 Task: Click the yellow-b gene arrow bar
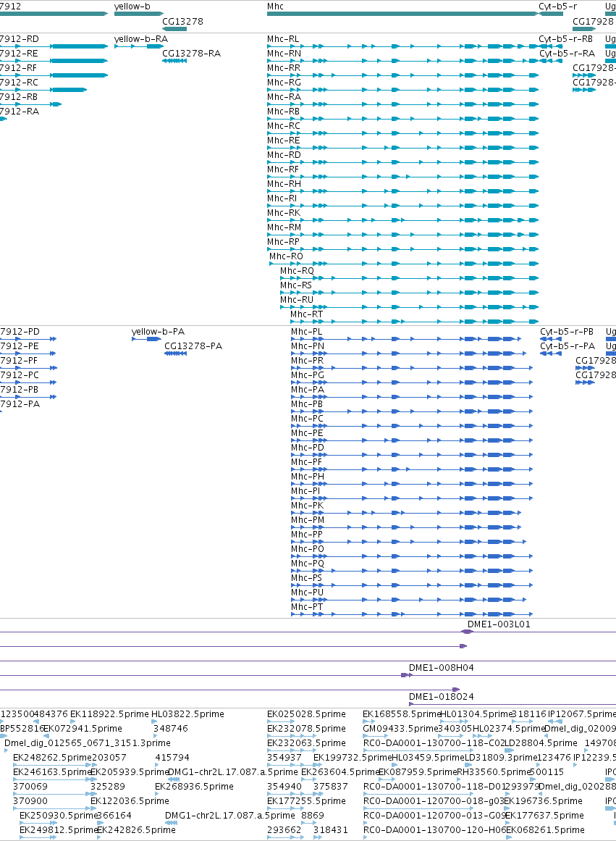pos(139,14)
